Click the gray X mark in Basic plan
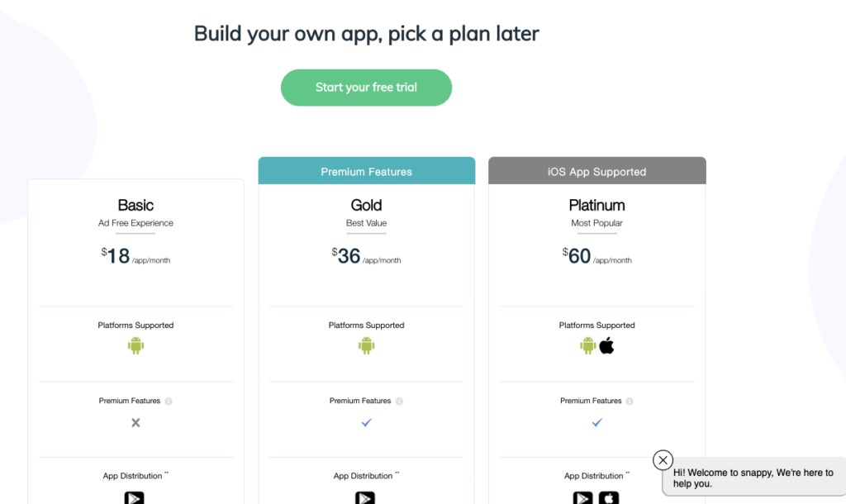846x504 pixels. coord(135,422)
